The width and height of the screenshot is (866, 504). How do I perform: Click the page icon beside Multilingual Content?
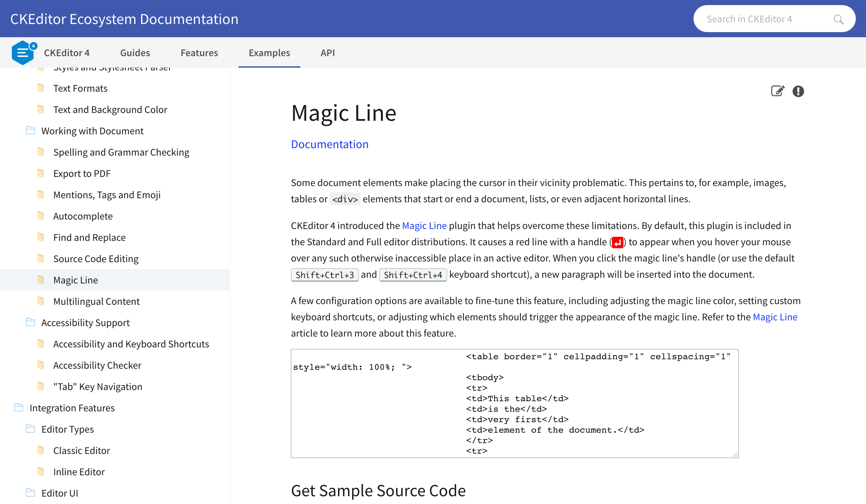point(41,301)
